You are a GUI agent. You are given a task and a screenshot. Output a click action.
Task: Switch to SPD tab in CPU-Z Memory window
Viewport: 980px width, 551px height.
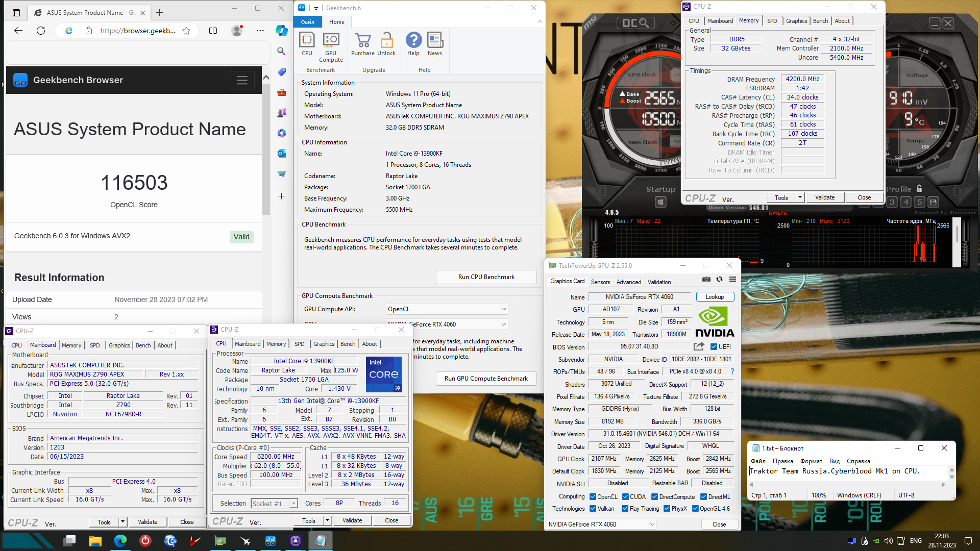click(772, 21)
